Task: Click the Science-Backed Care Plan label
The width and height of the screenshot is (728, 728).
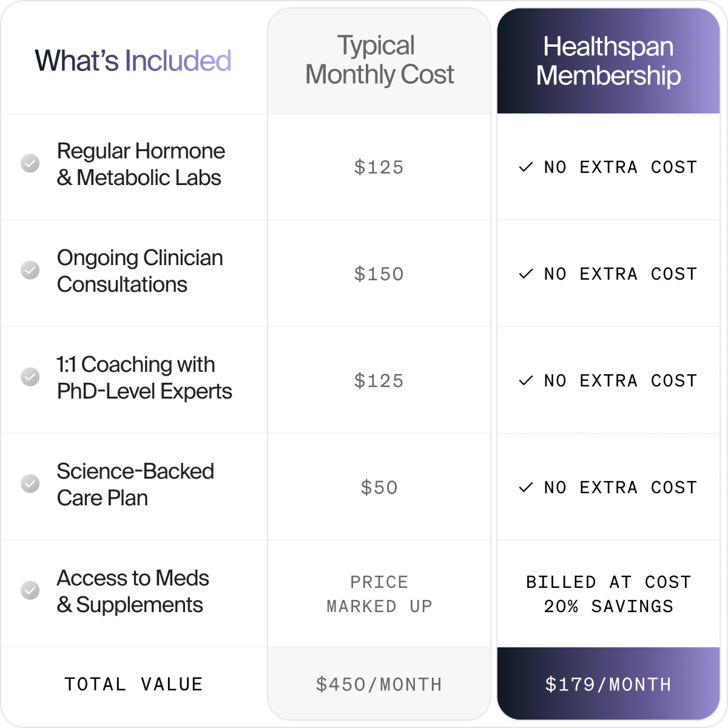Action: tap(135, 484)
